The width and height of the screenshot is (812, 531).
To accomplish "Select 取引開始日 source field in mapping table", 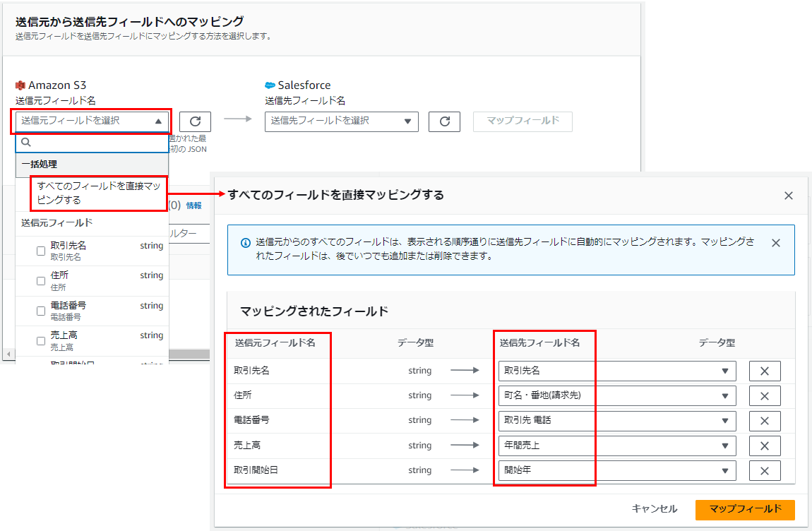I will [256, 470].
